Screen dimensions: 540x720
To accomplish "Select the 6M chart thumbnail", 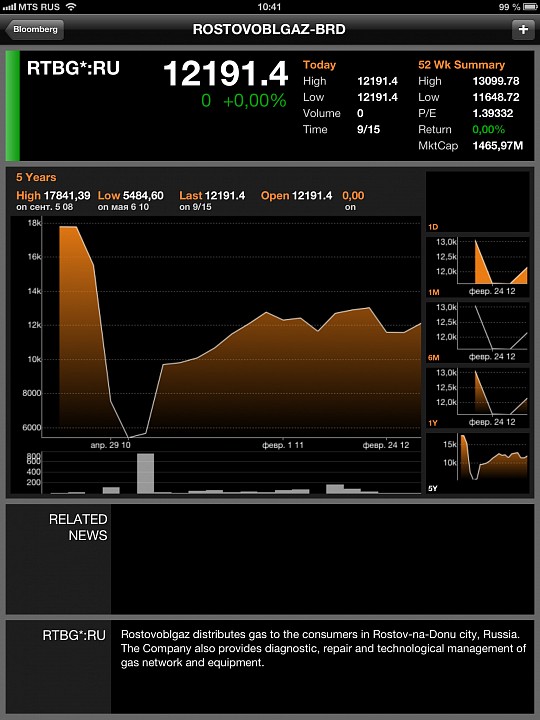I will click(478, 332).
